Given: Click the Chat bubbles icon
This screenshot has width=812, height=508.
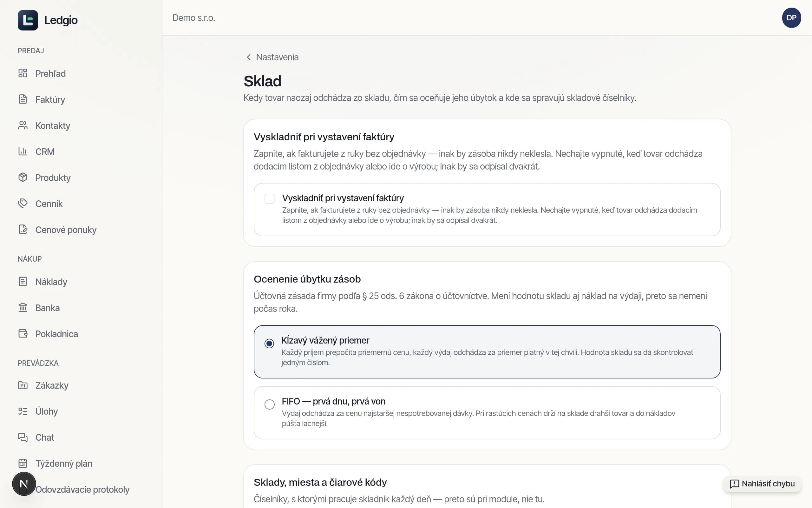Looking at the screenshot, I should (23, 437).
